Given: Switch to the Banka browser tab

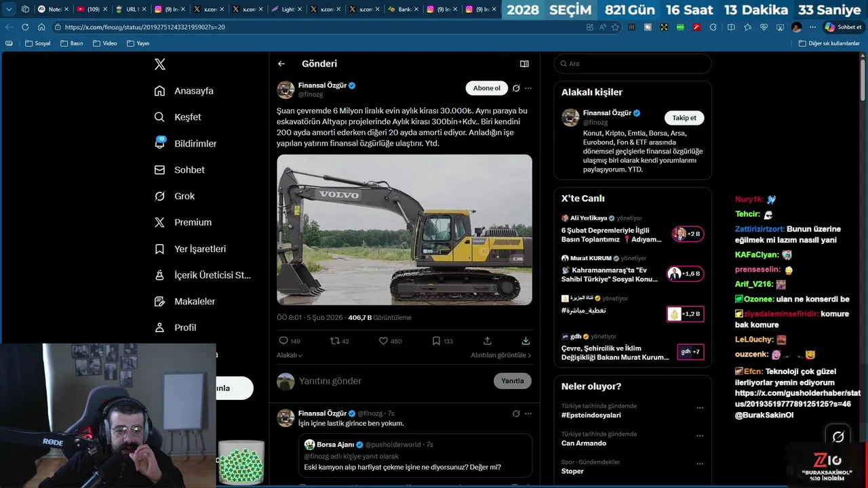Looking at the screenshot, I should (x=403, y=9).
